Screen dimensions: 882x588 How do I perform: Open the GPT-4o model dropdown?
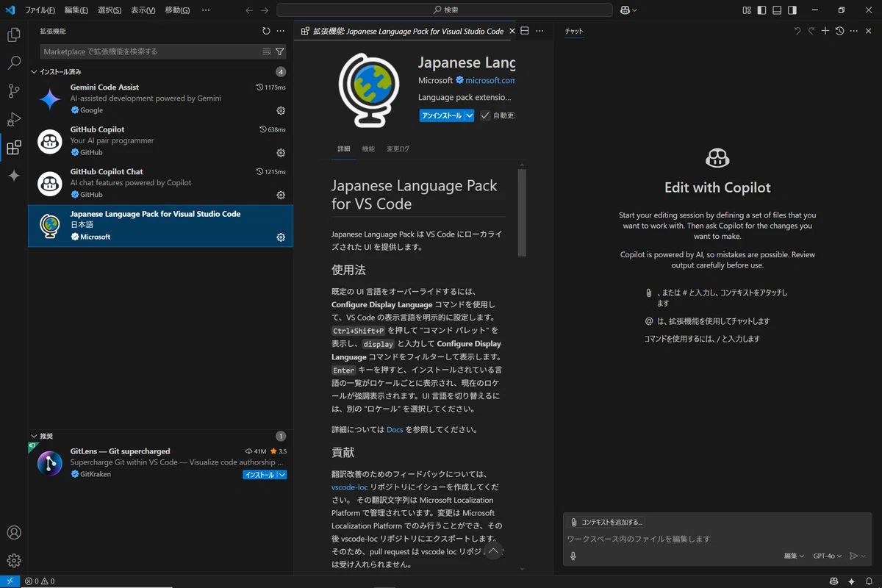pos(827,556)
